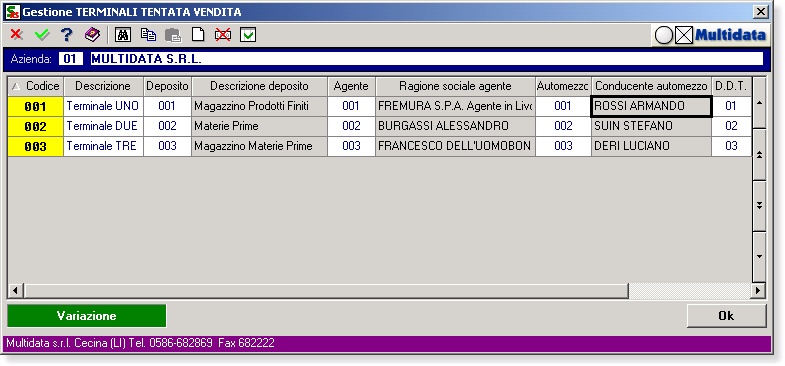This screenshot has width=785, height=366.
Task: Click the horizontal scroll right arrow
Action: coord(758,290)
